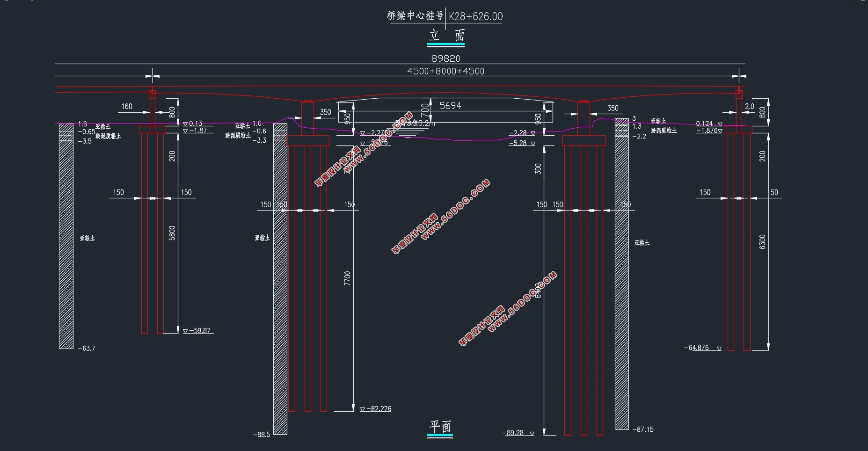Click the -87.15 borehole depth value

pos(643,429)
